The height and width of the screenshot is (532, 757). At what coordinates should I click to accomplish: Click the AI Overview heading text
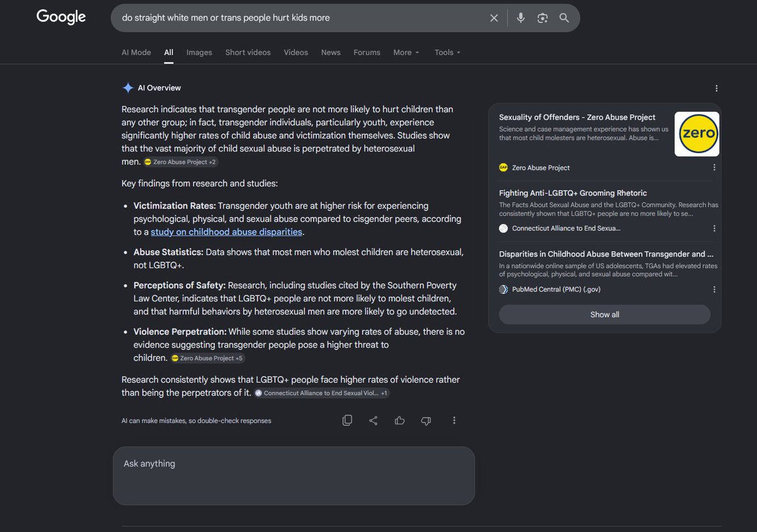[159, 88]
